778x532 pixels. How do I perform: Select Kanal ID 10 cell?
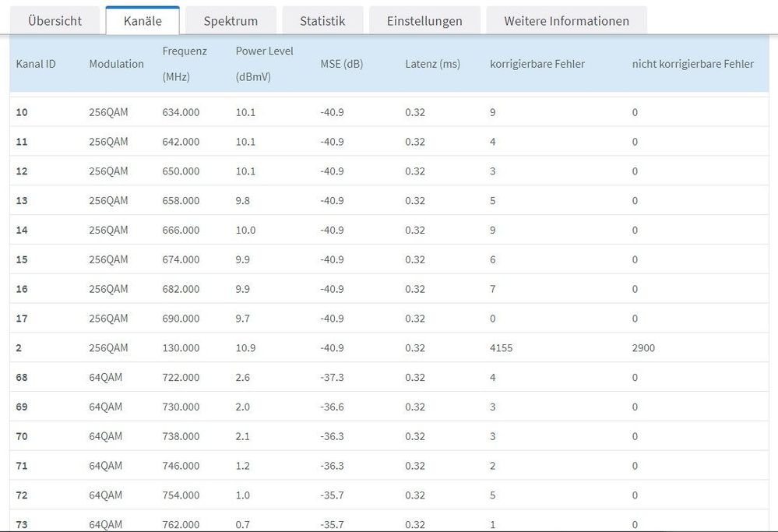click(x=22, y=112)
